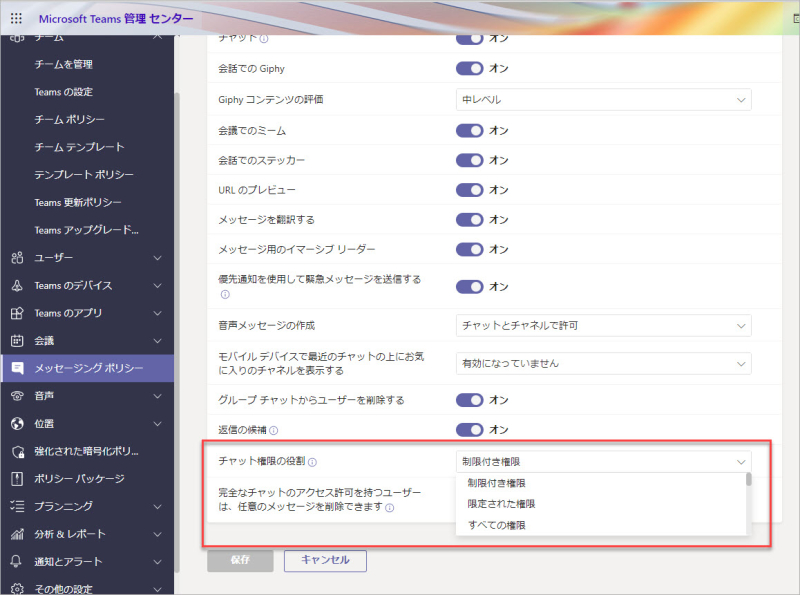800x595 pixels.
Task: Open Giphy コンテンツの評価 dropdown
Action: pyautogui.click(x=603, y=100)
